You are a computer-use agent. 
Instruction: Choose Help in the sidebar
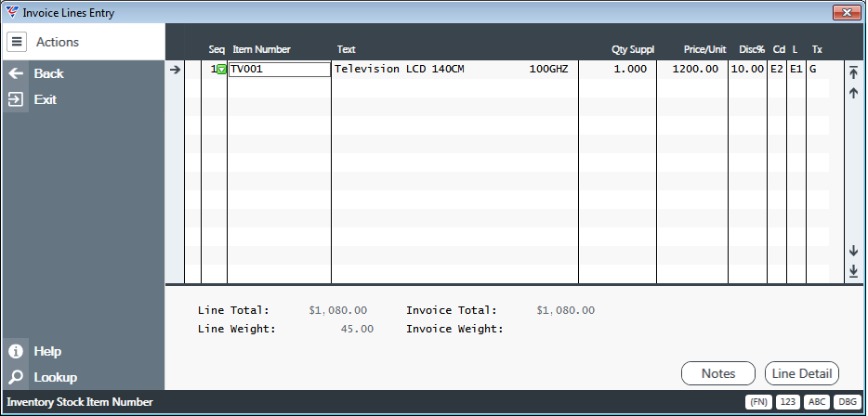pyautogui.click(x=47, y=351)
